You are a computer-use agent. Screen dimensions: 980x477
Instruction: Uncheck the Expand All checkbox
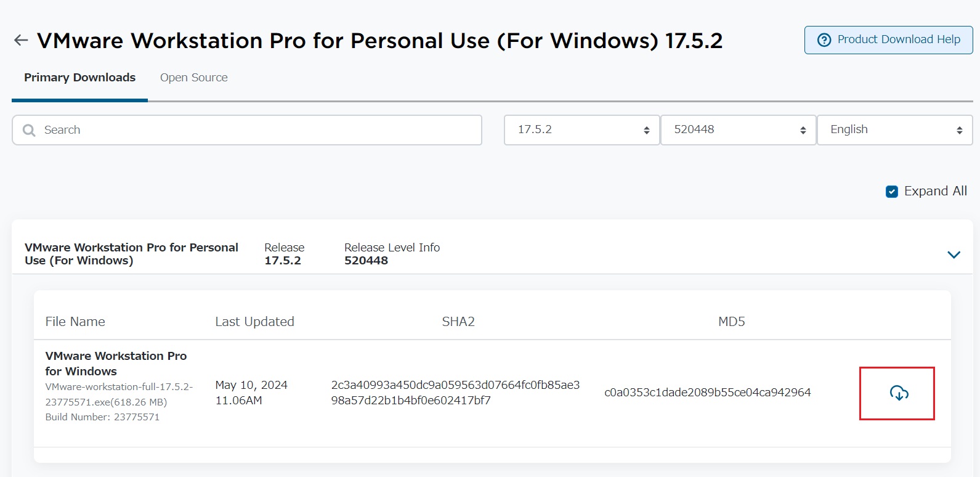[x=891, y=191]
